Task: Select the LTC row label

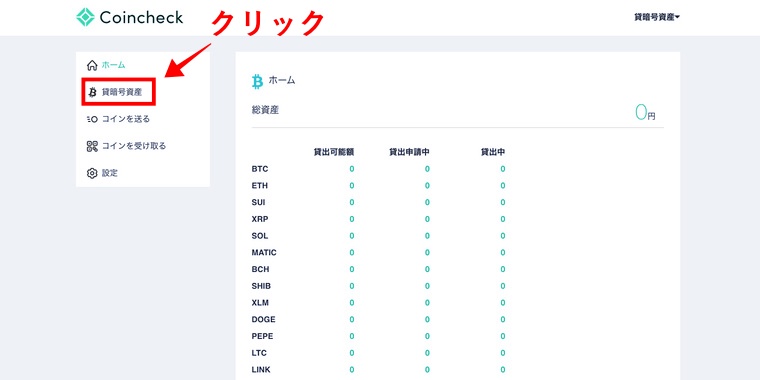Action: tap(259, 353)
